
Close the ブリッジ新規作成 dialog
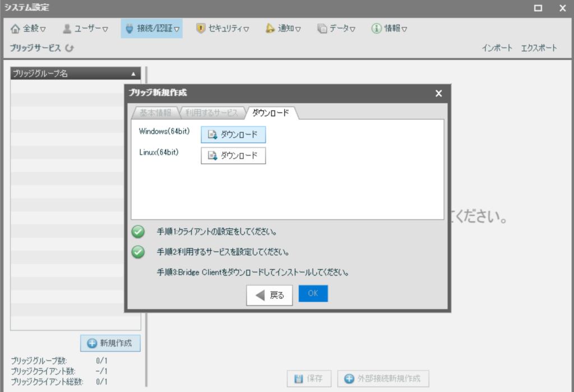click(438, 94)
